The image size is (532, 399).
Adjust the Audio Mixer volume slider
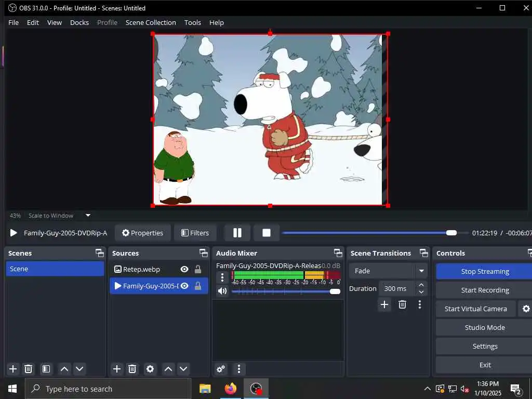point(286,291)
